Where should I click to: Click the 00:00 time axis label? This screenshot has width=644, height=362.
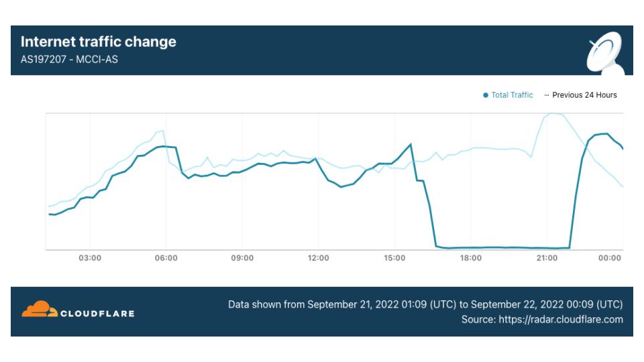(609, 259)
